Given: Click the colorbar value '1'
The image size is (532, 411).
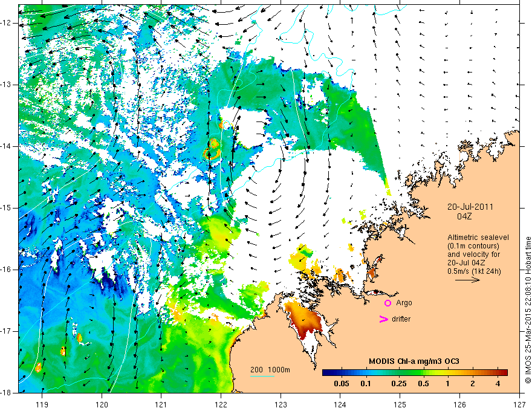Looking at the screenshot, I should tap(448, 384).
